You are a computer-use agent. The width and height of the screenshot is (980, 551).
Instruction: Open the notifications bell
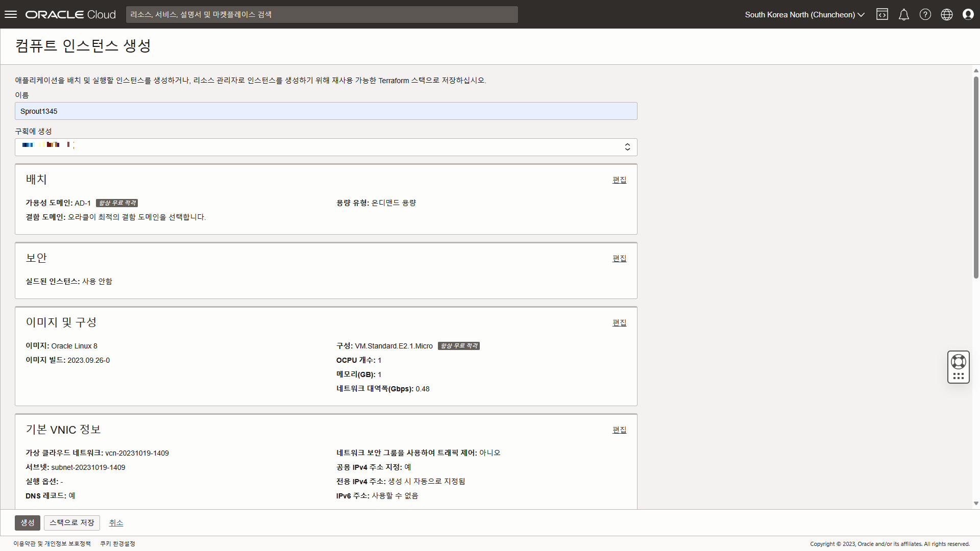tap(903, 14)
